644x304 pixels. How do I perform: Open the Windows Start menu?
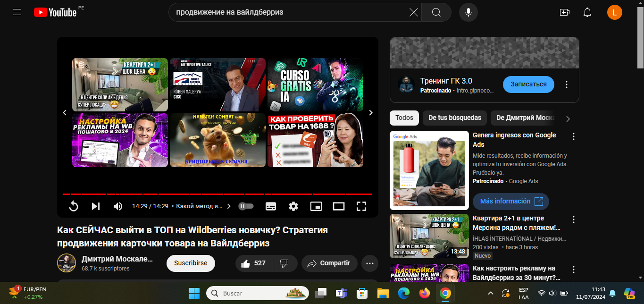click(194, 293)
